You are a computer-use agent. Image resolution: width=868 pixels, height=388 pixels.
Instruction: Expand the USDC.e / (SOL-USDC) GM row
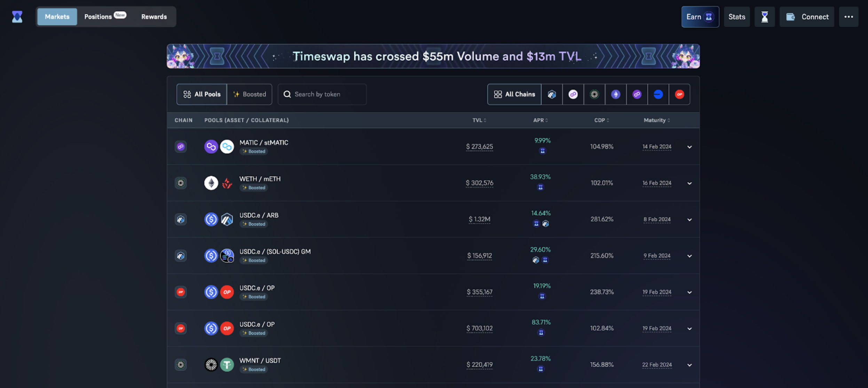[689, 256]
